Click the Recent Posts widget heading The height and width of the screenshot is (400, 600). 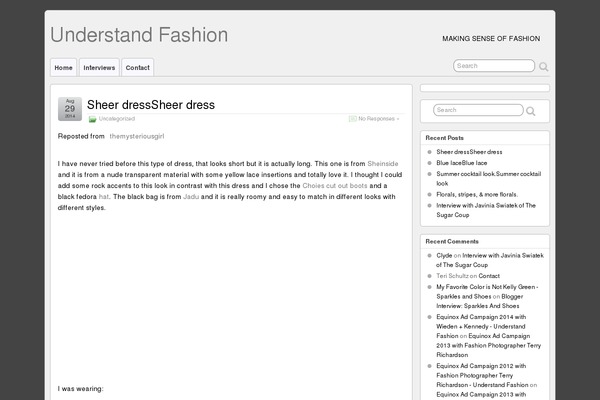pyautogui.click(x=444, y=138)
